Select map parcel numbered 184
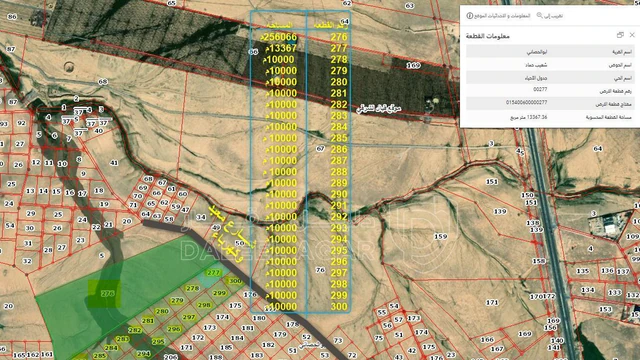Screen dimensions: 640x360 point(237,338)
